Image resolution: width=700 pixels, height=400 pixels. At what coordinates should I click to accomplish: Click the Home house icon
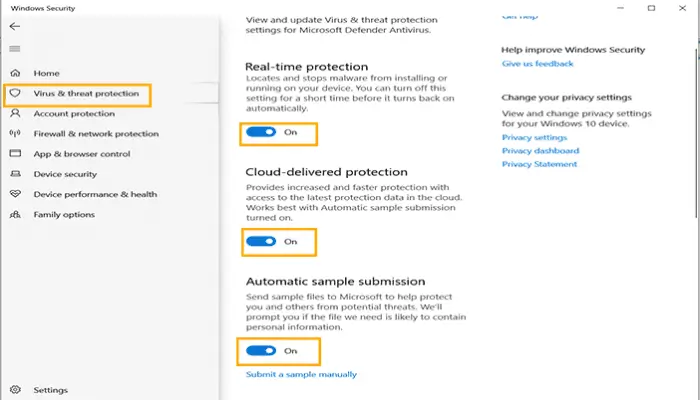point(14,74)
